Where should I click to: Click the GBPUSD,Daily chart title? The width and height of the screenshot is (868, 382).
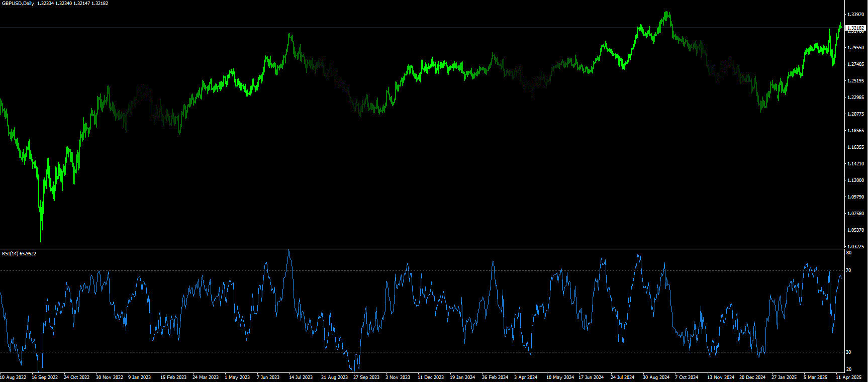18,4
